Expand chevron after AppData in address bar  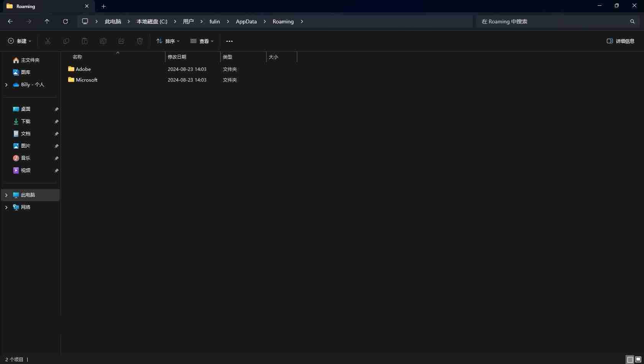point(265,21)
